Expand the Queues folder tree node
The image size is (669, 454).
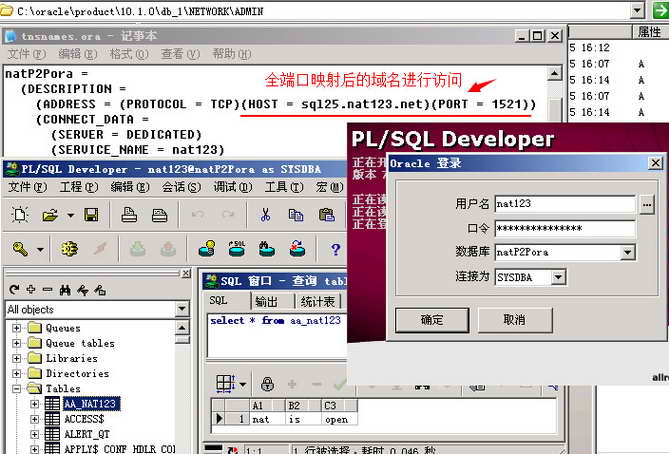[x=17, y=328]
